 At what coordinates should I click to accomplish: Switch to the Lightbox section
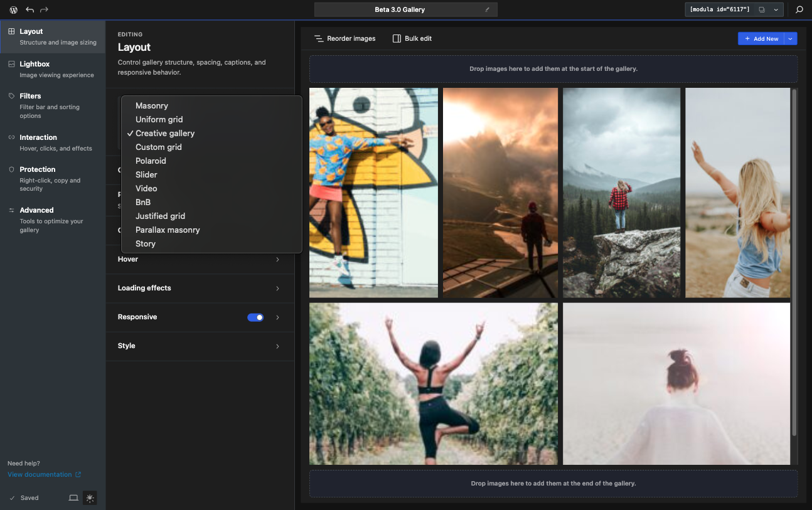[53, 69]
